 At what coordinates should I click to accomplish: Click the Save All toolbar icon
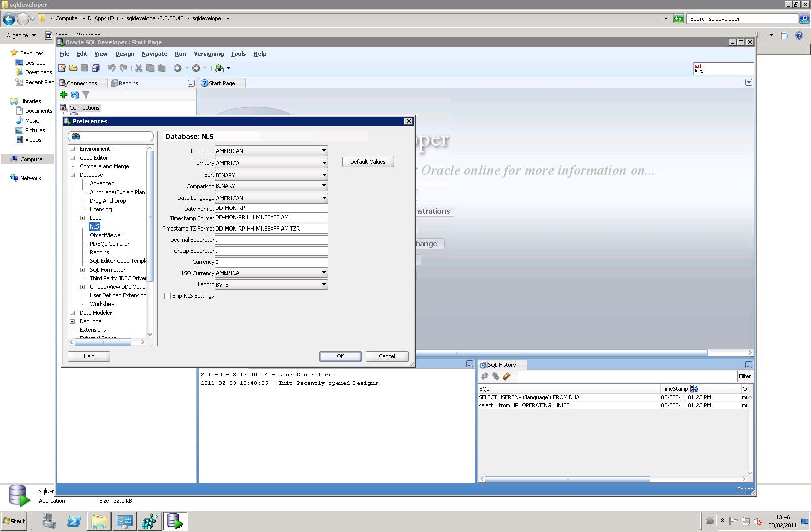[95, 68]
